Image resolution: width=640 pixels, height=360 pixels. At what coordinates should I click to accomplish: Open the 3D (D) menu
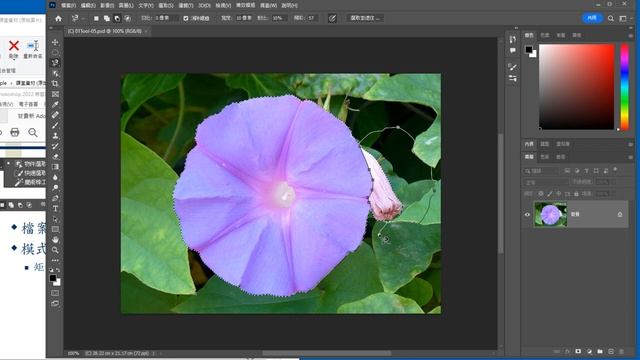point(204,6)
